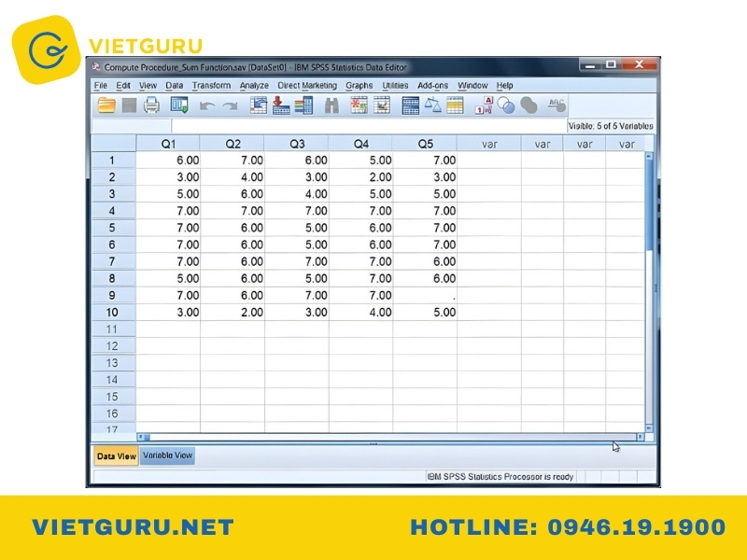Click the horizontal scrollbar left arrow
This screenshot has height=560, width=747.
(141, 437)
